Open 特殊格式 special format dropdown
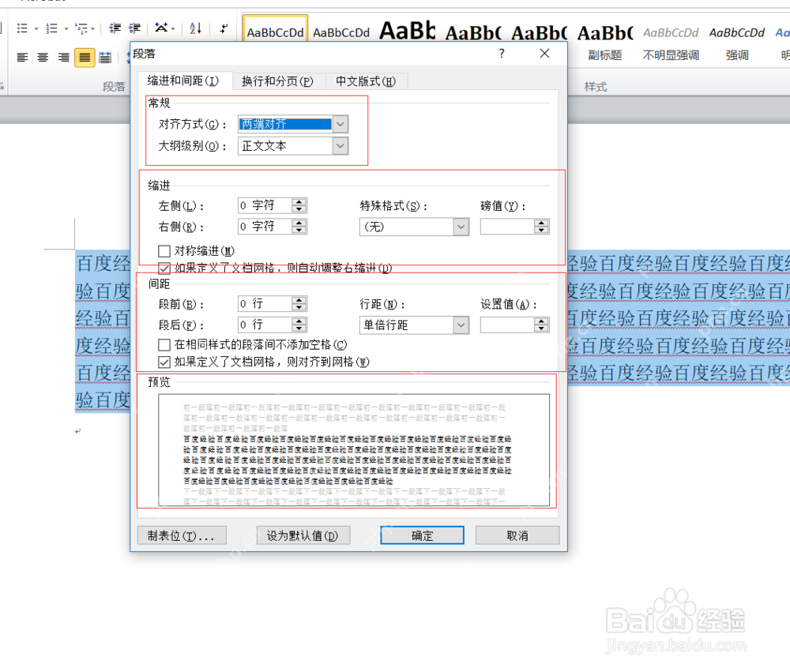The height and width of the screenshot is (672, 790). pos(461,227)
